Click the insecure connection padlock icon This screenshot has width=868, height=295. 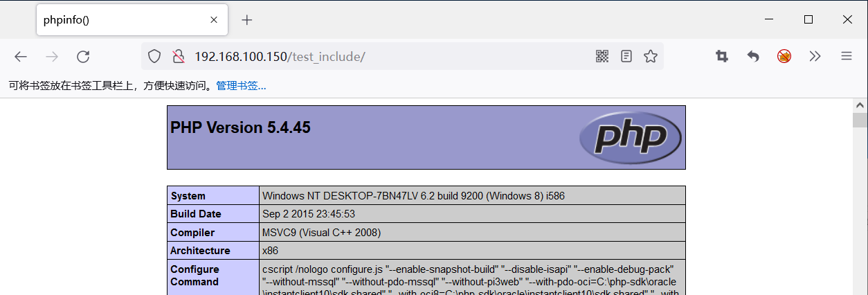point(178,57)
